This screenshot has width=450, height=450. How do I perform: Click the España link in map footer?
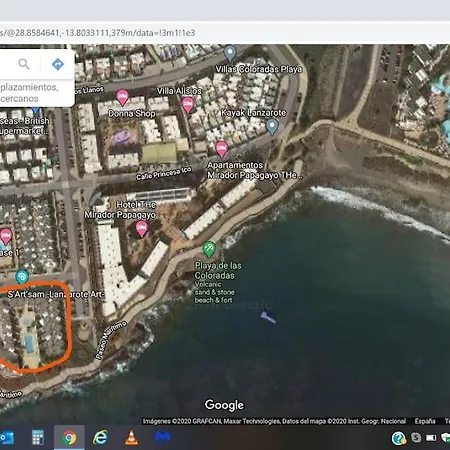tap(425, 421)
